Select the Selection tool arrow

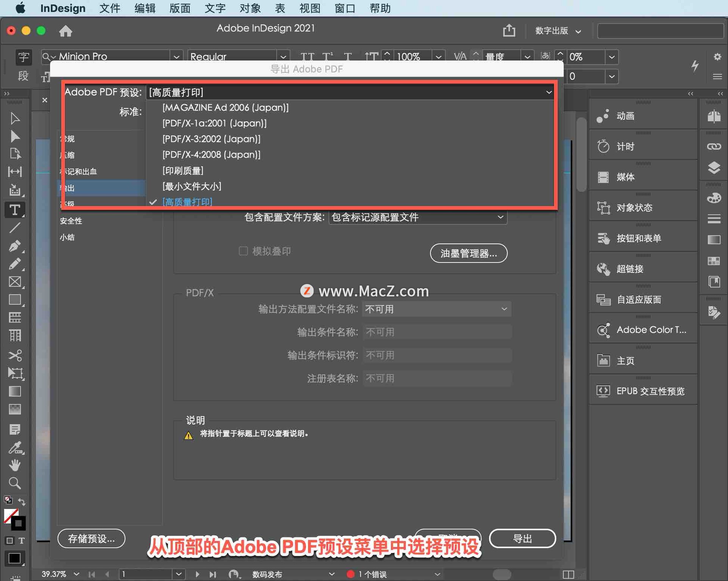[15, 118]
